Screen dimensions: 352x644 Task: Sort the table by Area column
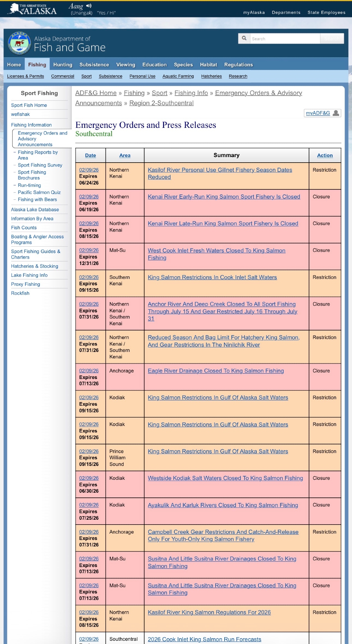pos(125,156)
